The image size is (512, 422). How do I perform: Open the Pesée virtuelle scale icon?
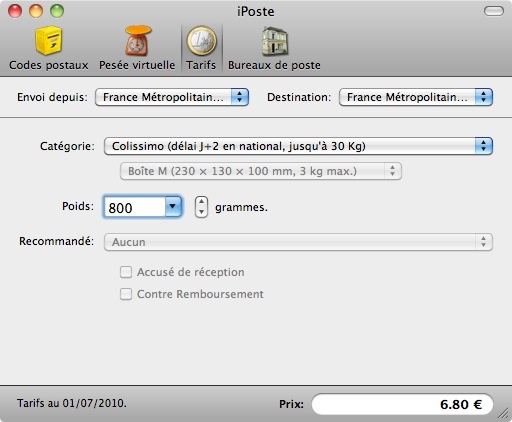(138, 41)
